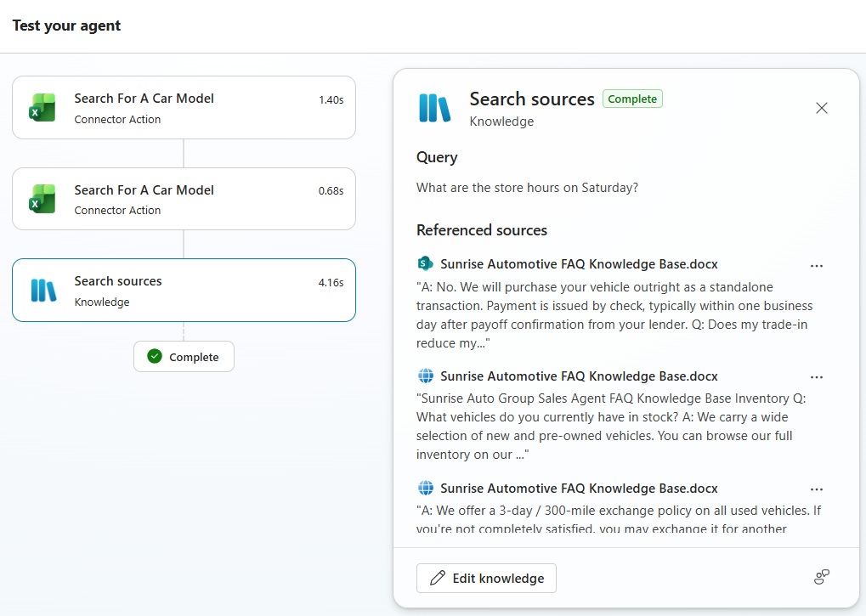The width and height of the screenshot is (866, 616).
Task: Open more options for the SharePoint source
Action: pos(817,265)
